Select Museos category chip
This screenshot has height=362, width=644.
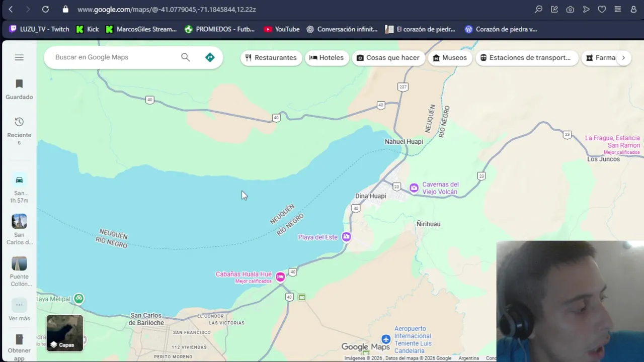click(450, 58)
